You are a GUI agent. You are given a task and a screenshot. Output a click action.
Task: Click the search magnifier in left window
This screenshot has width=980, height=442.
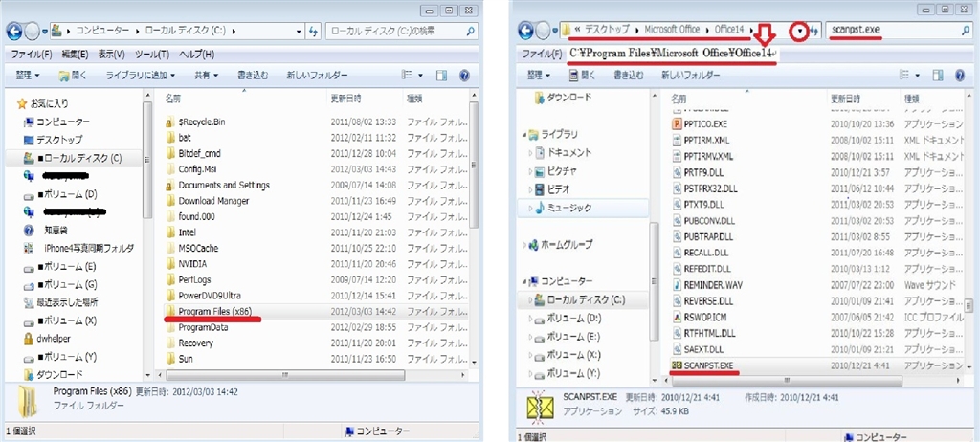tap(470, 30)
